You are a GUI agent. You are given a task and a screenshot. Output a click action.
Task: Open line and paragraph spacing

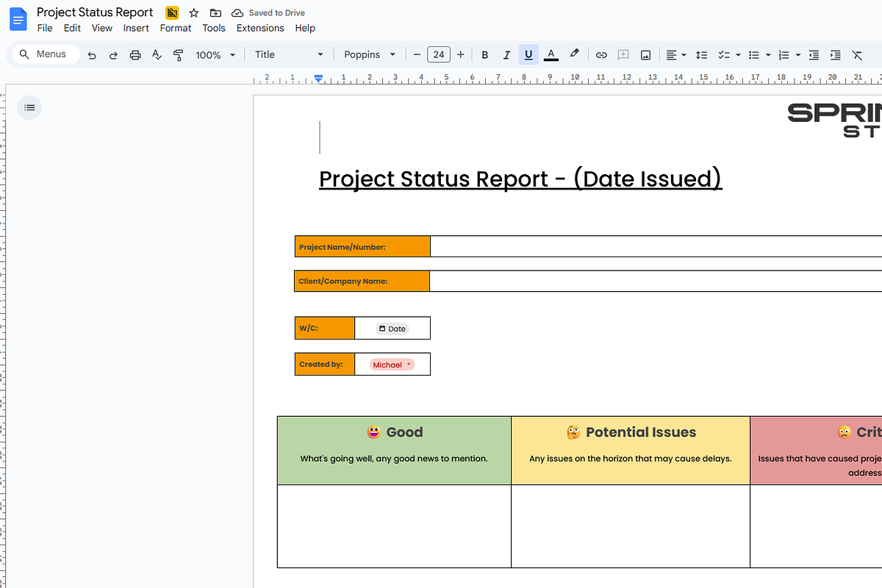coord(701,55)
